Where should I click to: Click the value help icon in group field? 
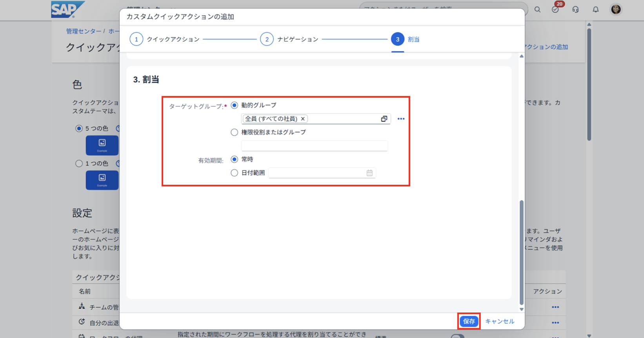coord(384,119)
